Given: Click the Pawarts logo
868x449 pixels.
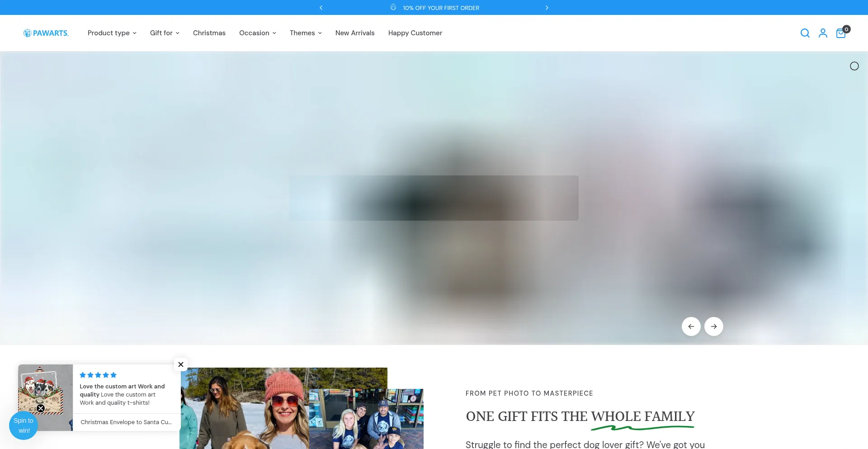Looking at the screenshot, I should (x=46, y=33).
